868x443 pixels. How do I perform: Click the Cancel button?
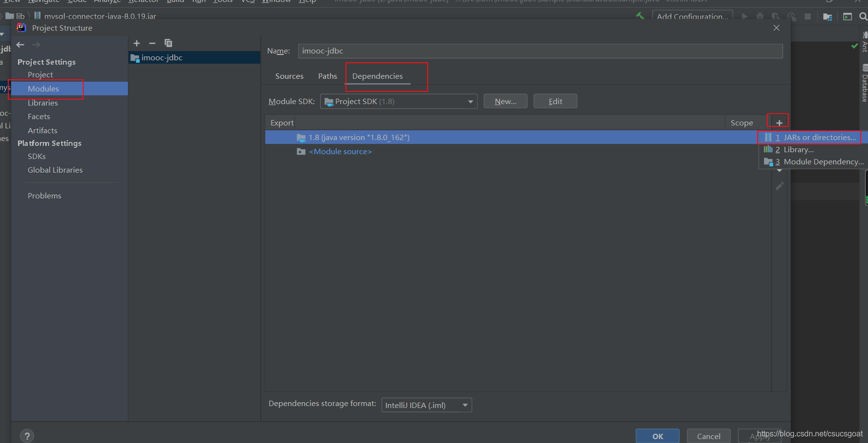tap(708, 436)
